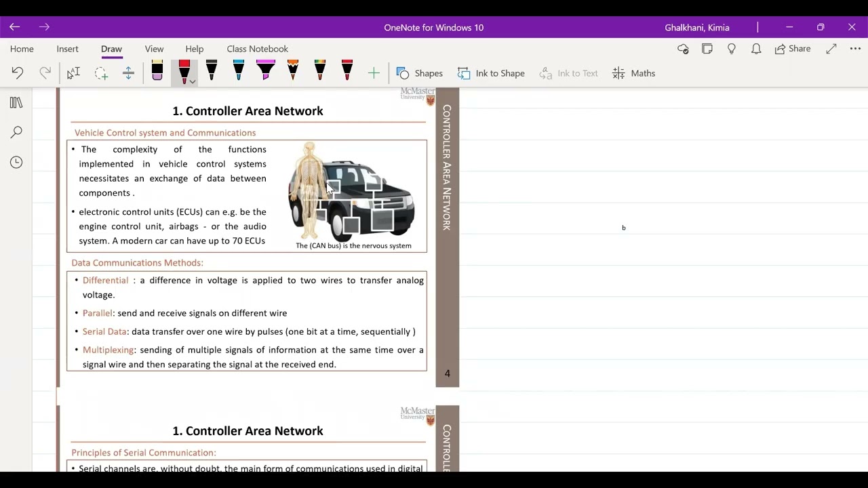Click the car nervous system image
This screenshot has height=488, width=868.
coord(353,191)
